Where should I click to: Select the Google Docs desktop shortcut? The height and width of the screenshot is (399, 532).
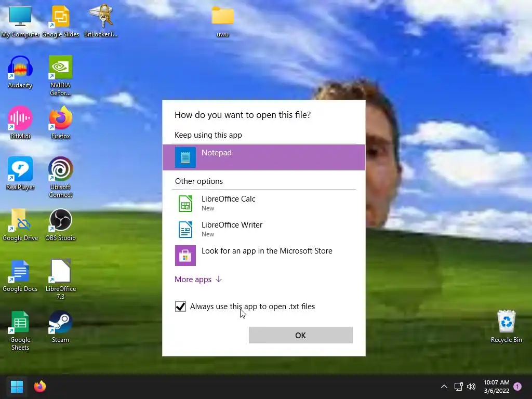click(20, 275)
